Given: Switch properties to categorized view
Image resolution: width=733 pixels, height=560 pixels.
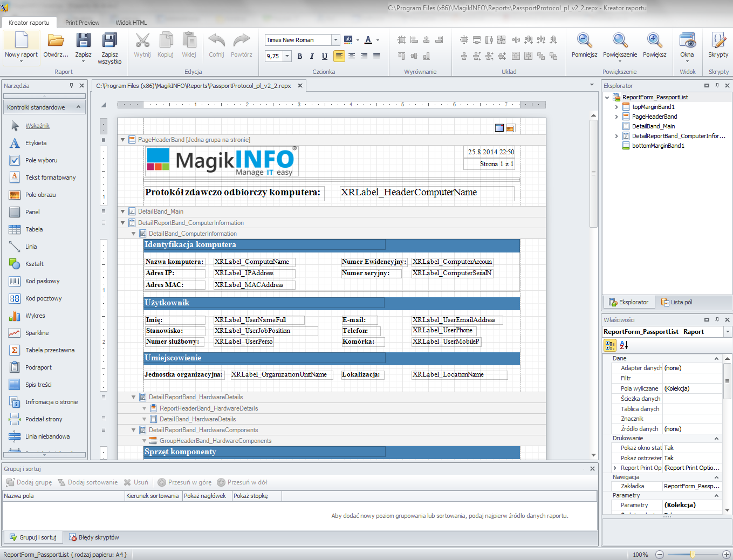Looking at the screenshot, I should pos(610,345).
